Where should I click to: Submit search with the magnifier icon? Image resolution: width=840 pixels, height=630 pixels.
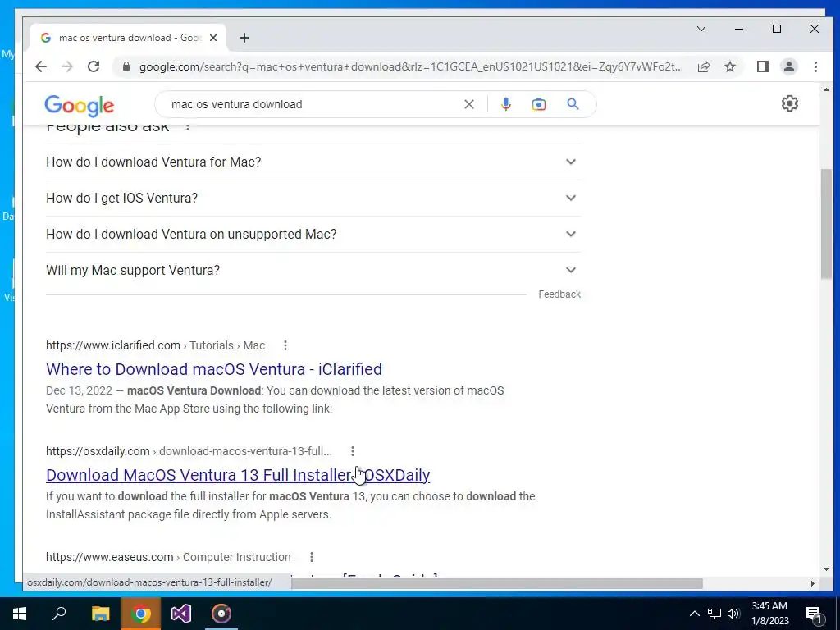(573, 104)
